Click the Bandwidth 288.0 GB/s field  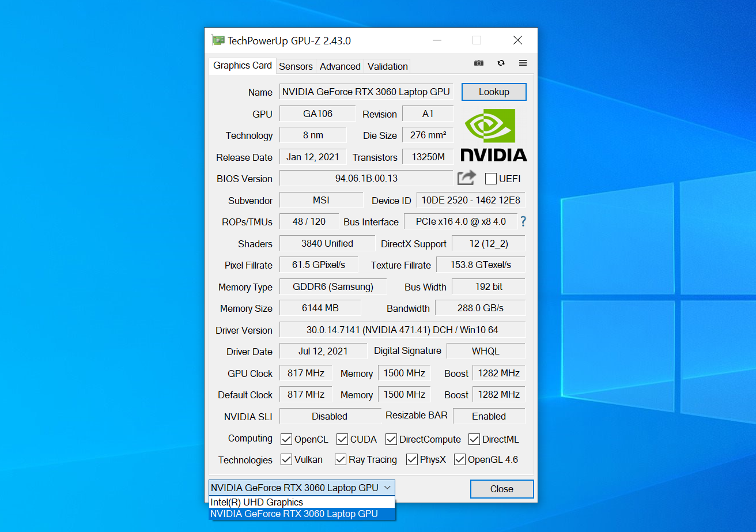coord(480,308)
